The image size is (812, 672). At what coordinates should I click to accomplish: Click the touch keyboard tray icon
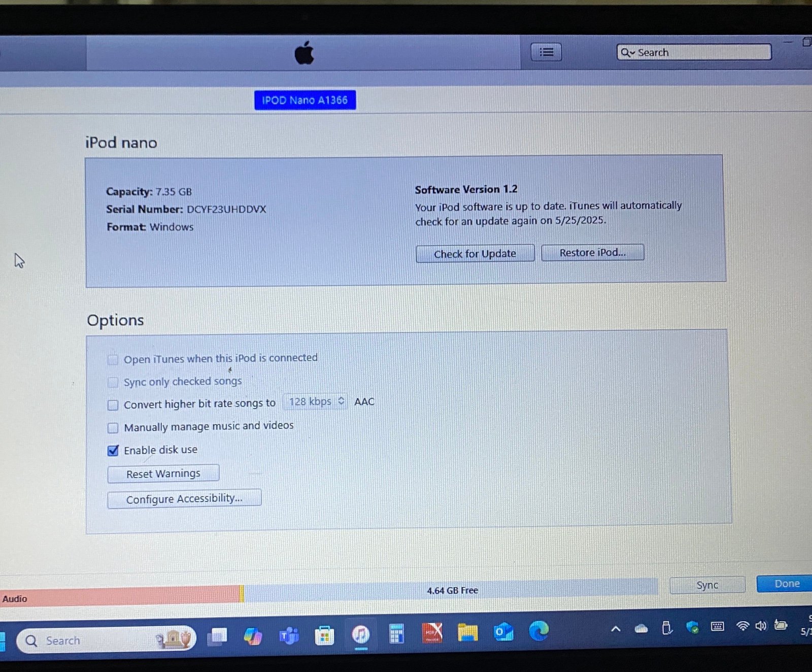(x=717, y=626)
